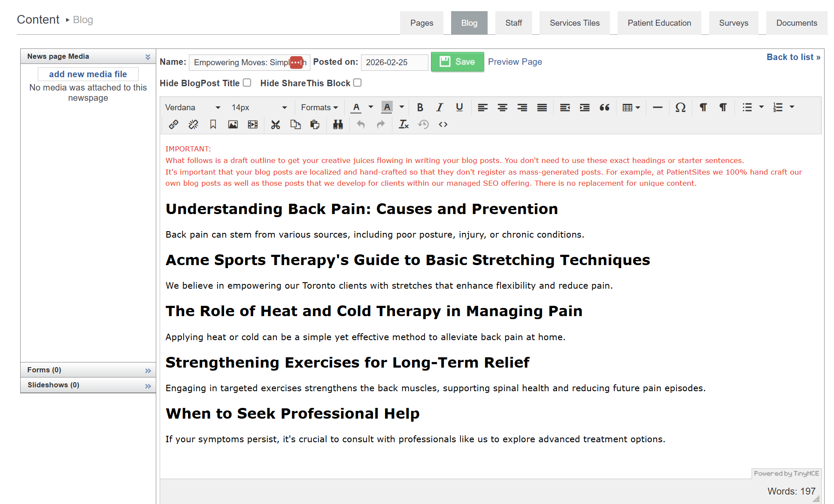Viewport: 834px width, 504px height.
Task: Click the green Save button
Action: pyautogui.click(x=457, y=62)
